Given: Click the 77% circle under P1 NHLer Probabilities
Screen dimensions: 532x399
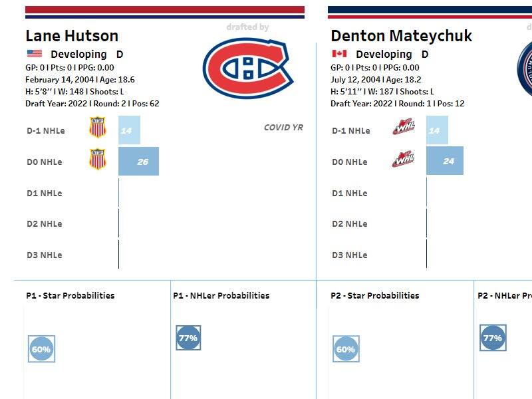Looking at the screenshot, I should tap(188, 338).
